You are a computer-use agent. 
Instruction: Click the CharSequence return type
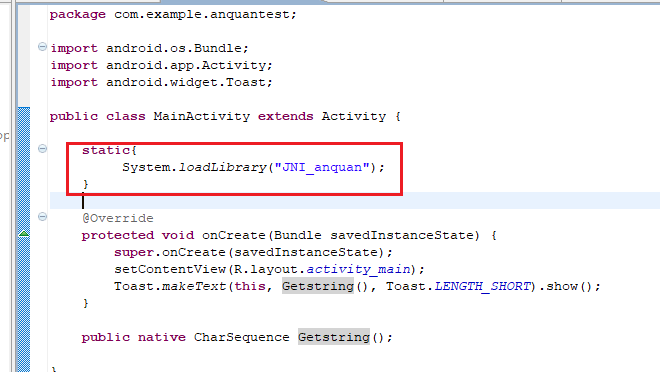(242, 337)
